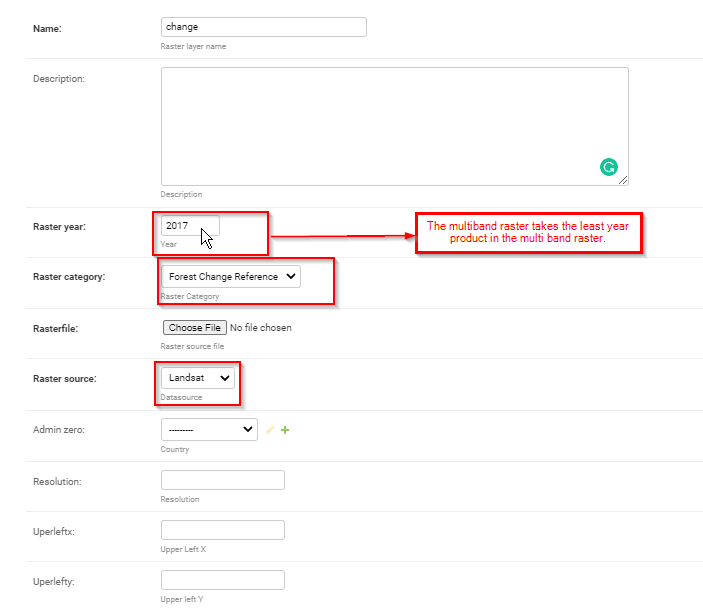
Task: Click the pencil edit icon beside Admin zero
Action: [x=269, y=430]
